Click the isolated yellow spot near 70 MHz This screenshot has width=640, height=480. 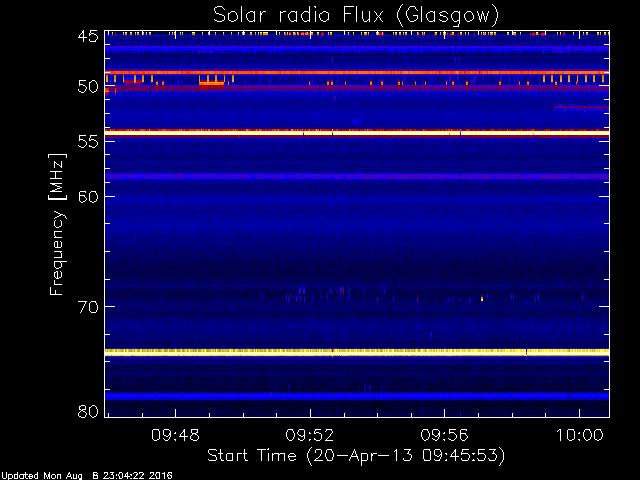[x=482, y=299]
